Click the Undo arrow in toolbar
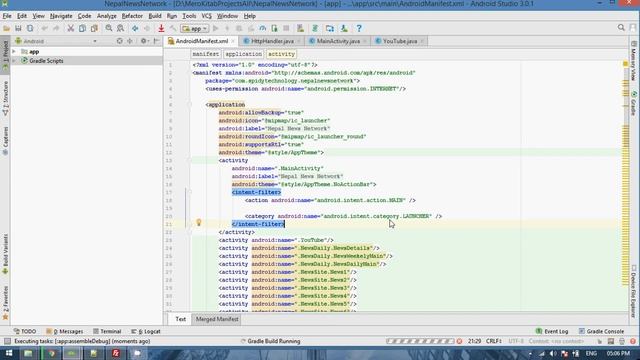This screenshot has width=640, height=360. coord(44,28)
